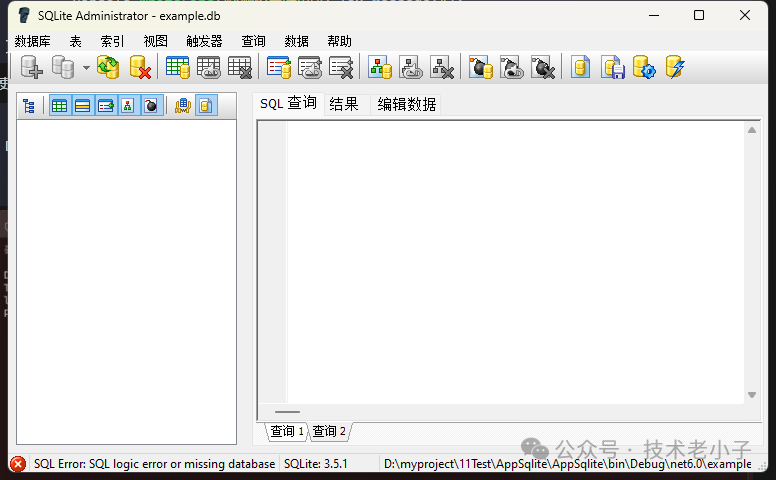Image resolution: width=776 pixels, height=480 pixels.
Task: Click the edit view toolbar icon
Action: coord(310,67)
